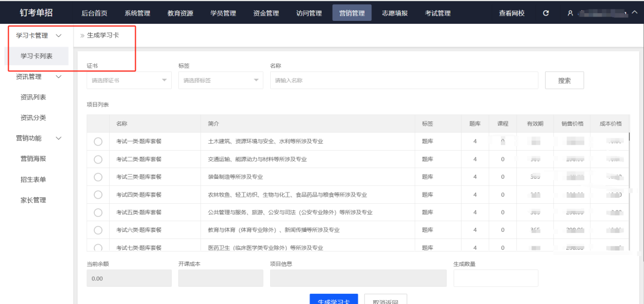Click the 名称 search input field
The height and width of the screenshot is (304, 644).
(404, 80)
